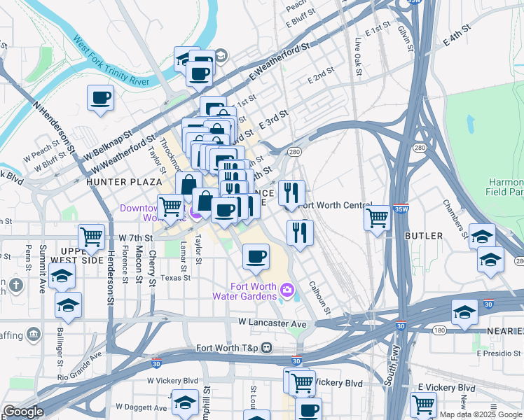Open shopping cart marker left of Downtown label

point(170,207)
